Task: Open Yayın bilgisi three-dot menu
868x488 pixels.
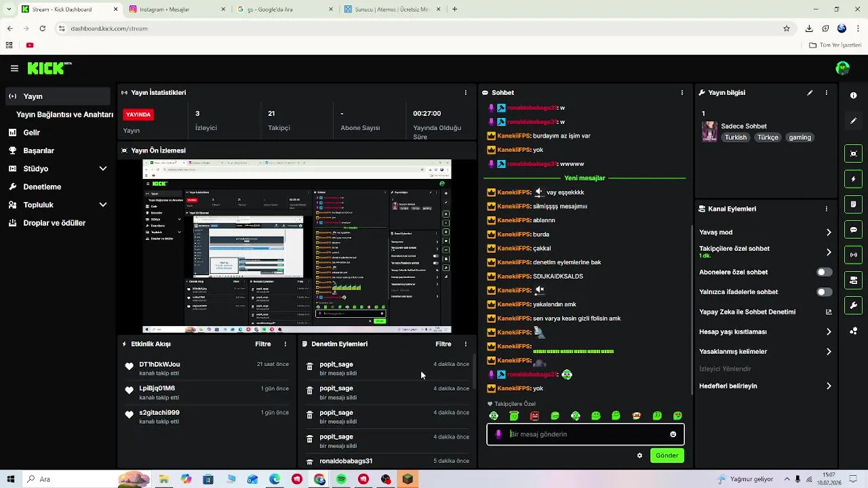Action: pos(826,93)
